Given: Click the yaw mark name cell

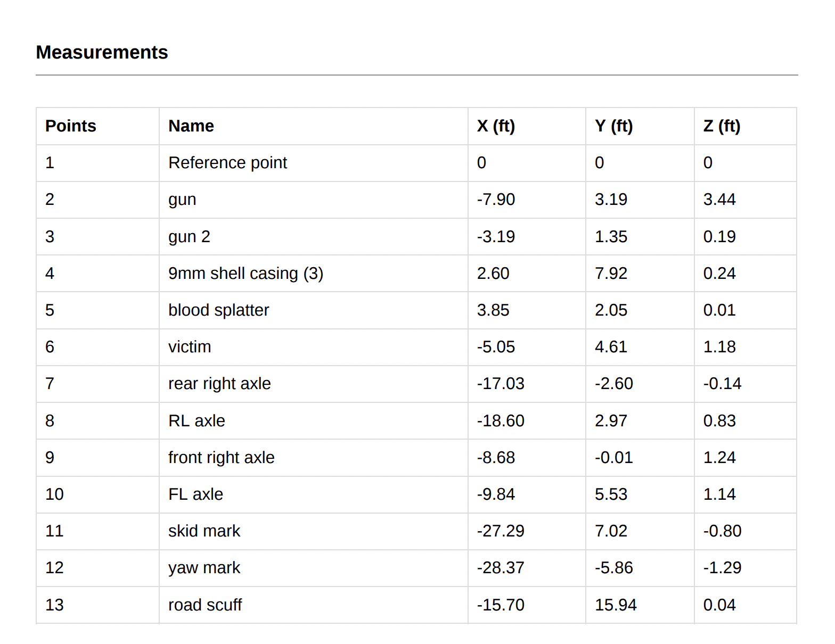Looking at the screenshot, I should (204, 568).
